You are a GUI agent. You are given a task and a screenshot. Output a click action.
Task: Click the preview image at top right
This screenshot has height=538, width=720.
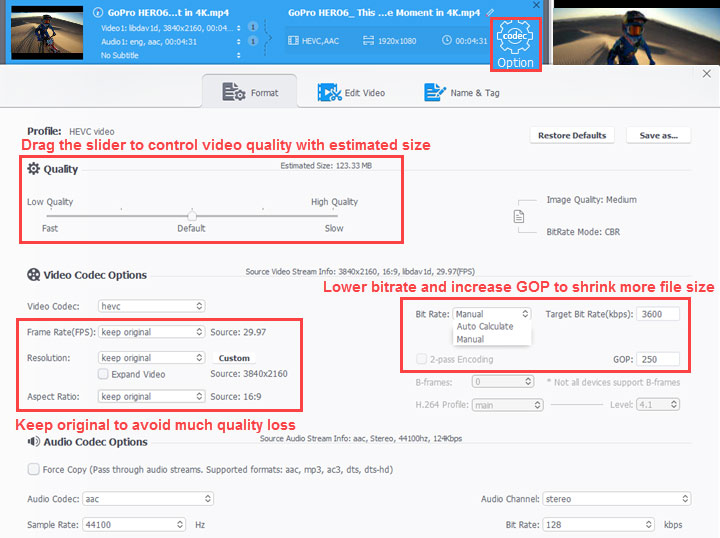point(636,36)
